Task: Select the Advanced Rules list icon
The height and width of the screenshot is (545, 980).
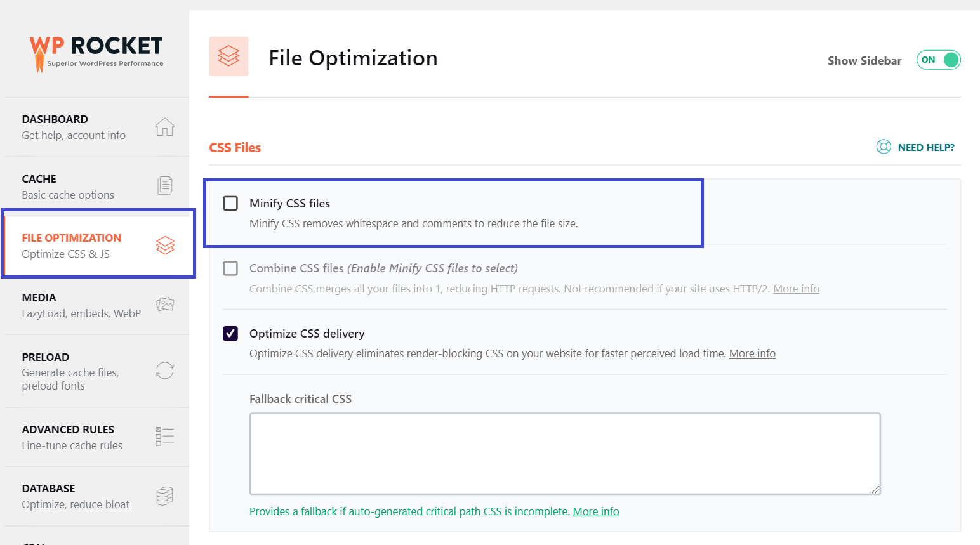Action: (164, 436)
